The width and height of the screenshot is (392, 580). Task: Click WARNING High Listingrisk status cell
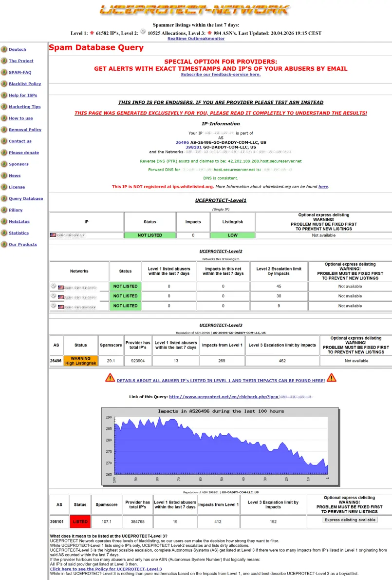(80, 361)
